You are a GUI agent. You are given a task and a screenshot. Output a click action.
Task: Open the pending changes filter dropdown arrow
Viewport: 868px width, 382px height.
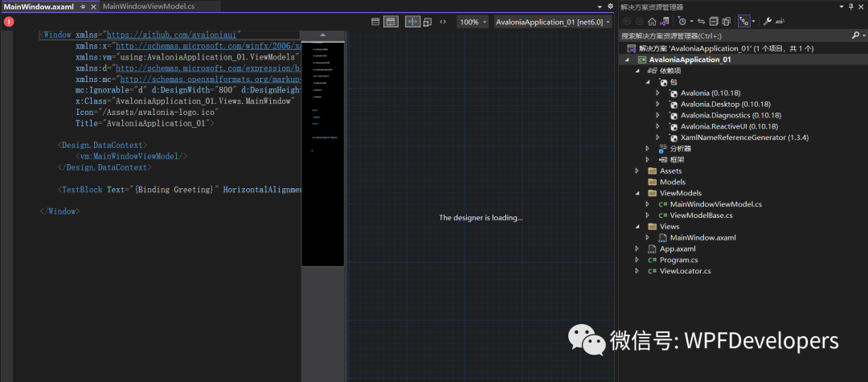pos(691,21)
